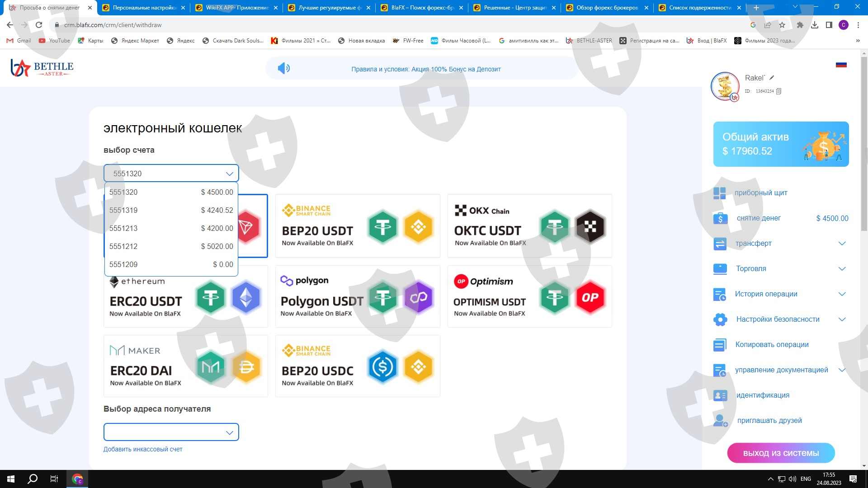This screenshot has width=868, height=488.
Task: Click the идентификация ID card icon
Action: (720, 395)
